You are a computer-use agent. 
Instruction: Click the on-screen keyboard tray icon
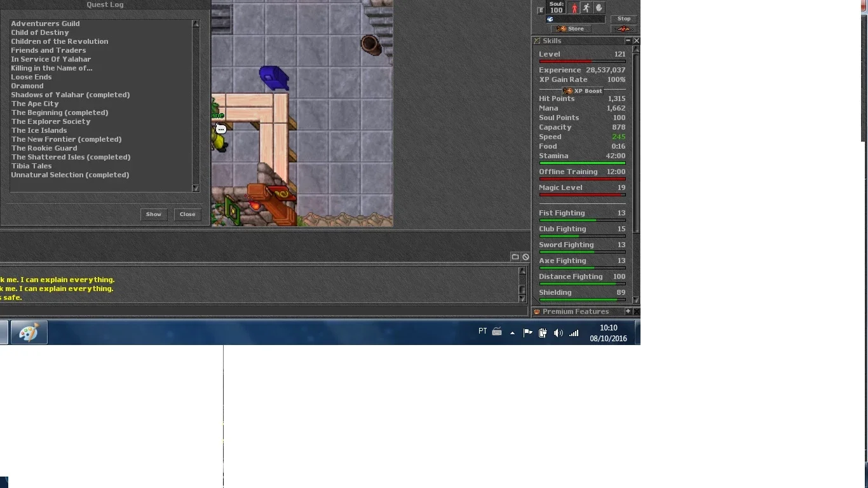point(497,332)
